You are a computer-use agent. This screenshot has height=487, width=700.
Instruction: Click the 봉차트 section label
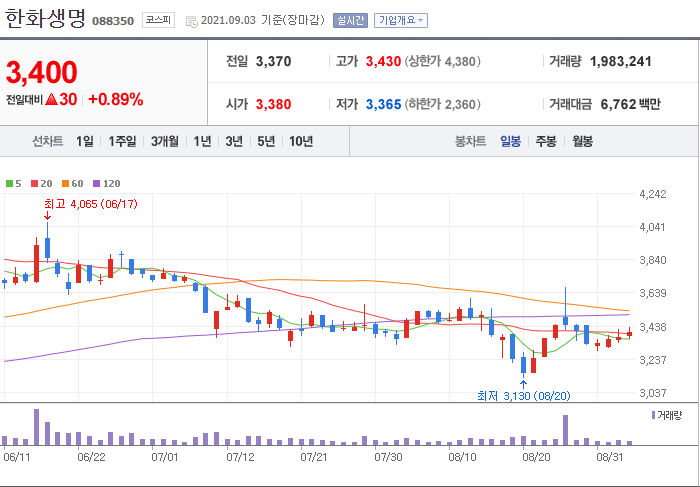coord(470,142)
